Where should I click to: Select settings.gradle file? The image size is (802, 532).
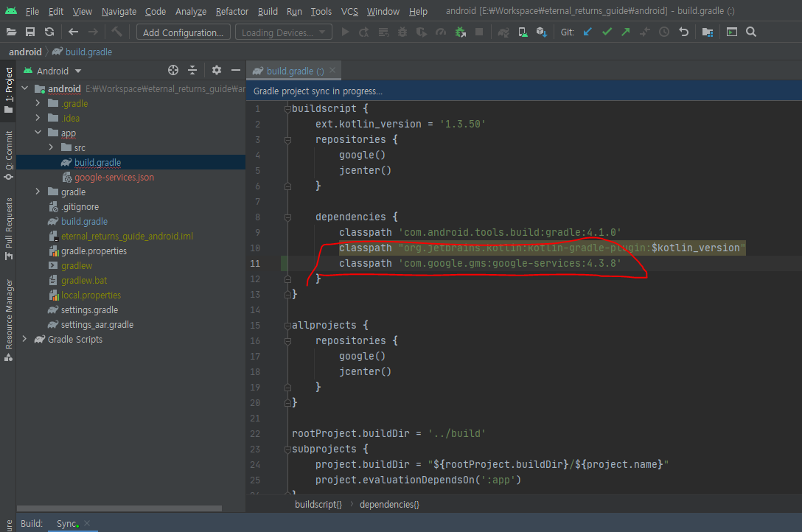[x=89, y=310]
